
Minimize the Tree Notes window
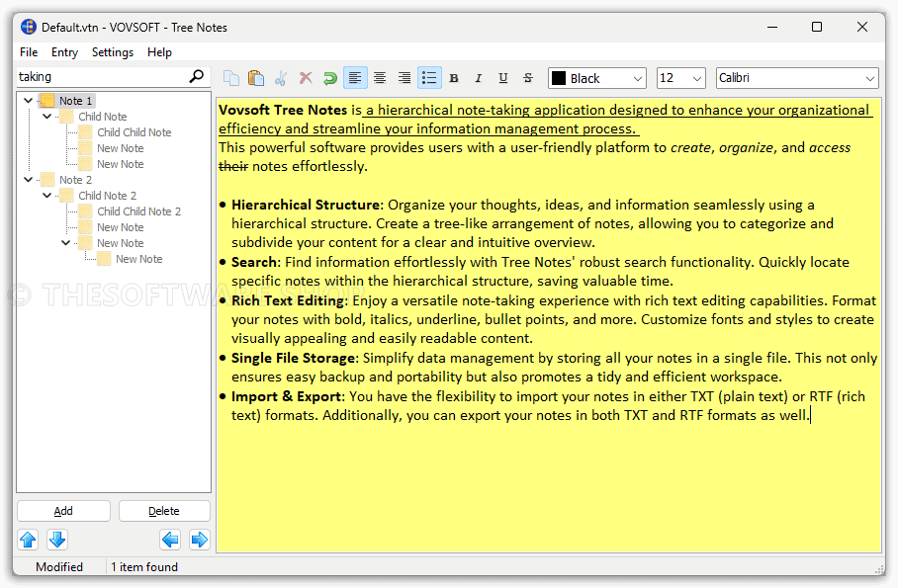coord(772,27)
